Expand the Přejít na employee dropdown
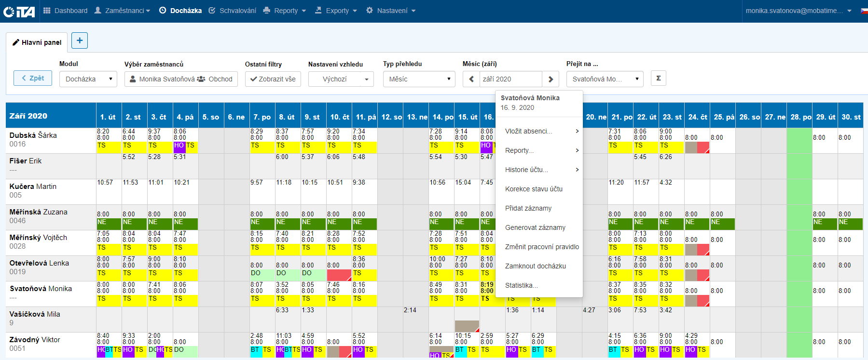 coord(605,79)
